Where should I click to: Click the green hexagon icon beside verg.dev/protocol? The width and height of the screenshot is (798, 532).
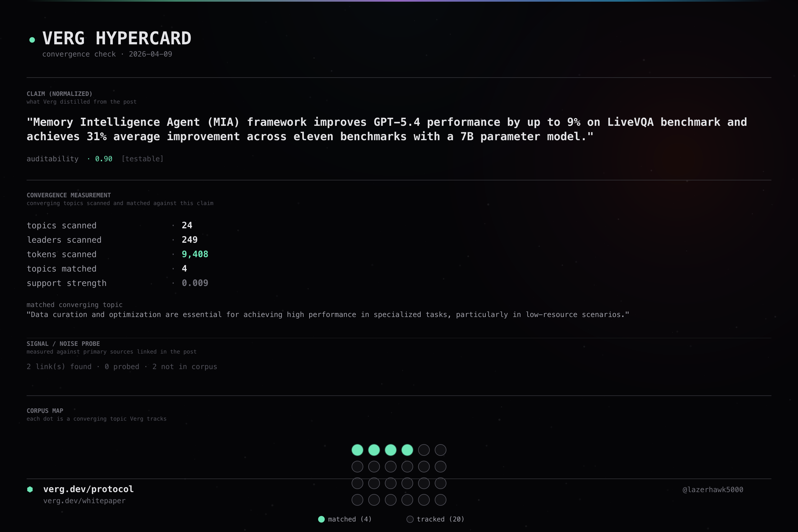tap(30, 489)
